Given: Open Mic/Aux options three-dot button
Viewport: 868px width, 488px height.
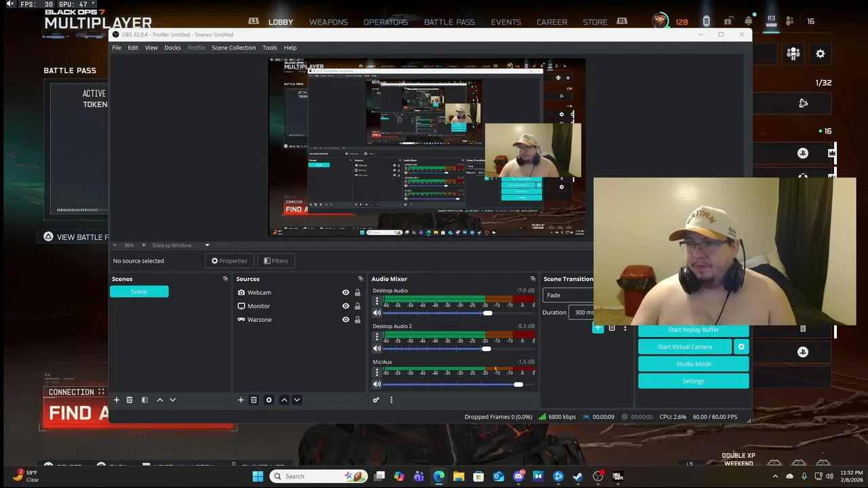Looking at the screenshot, I should click(377, 372).
